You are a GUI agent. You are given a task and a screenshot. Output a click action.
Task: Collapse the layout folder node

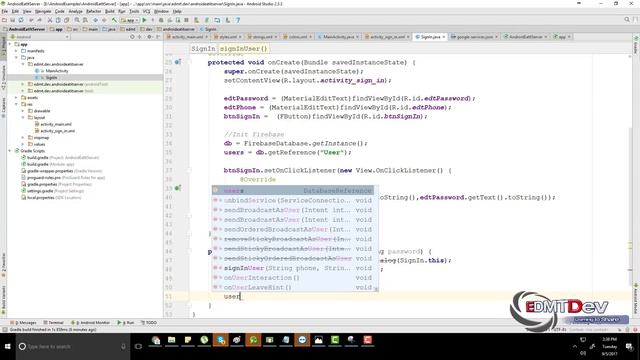pos(23,118)
